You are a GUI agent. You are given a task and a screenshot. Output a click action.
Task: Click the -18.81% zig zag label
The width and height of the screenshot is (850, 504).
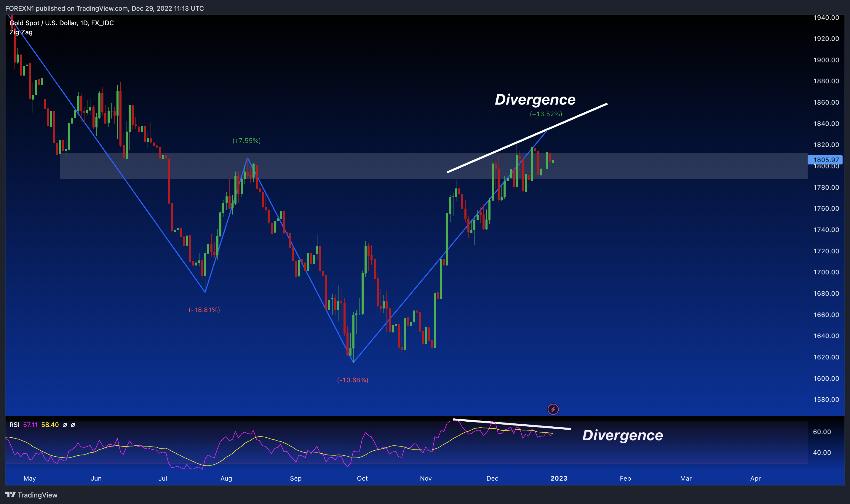(204, 310)
